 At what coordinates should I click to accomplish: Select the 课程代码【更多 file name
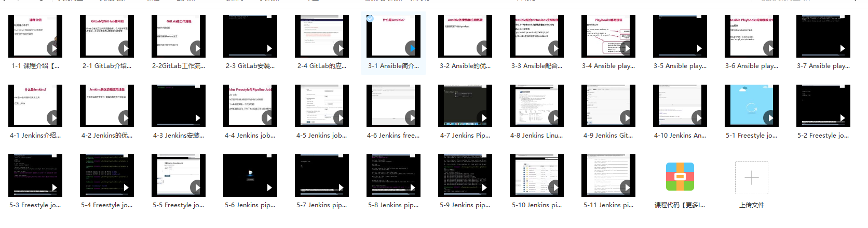(x=680, y=205)
